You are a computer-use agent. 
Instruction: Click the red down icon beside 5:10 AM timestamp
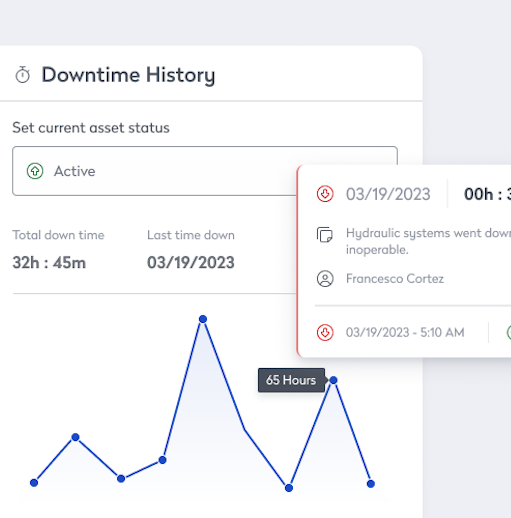325,332
